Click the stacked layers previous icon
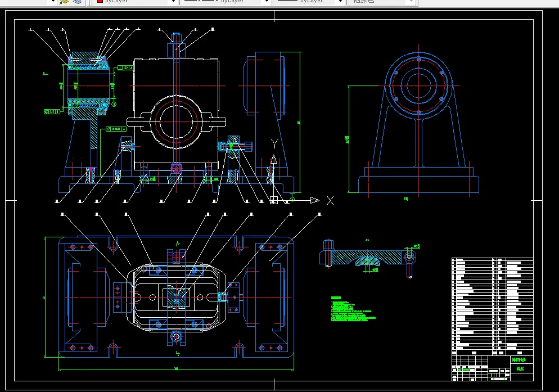Screen dimensions: 559x392 pos(77,2)
